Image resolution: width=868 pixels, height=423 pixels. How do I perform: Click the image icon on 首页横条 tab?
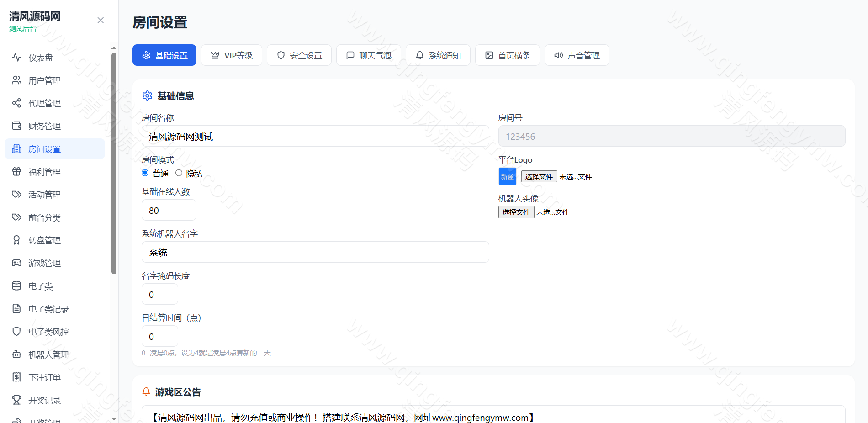[x=489, y=55]
